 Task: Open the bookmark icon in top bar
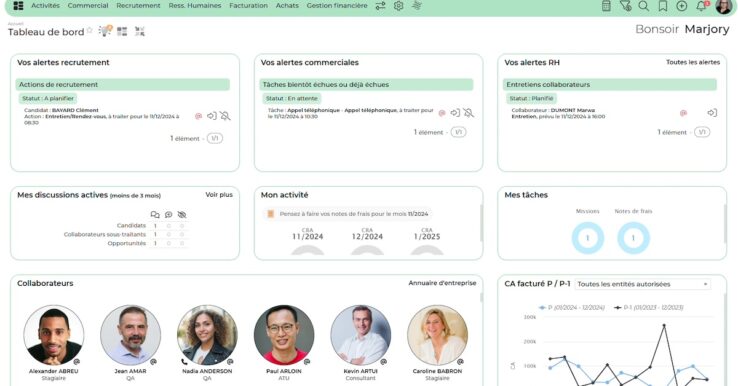(663, 6)
